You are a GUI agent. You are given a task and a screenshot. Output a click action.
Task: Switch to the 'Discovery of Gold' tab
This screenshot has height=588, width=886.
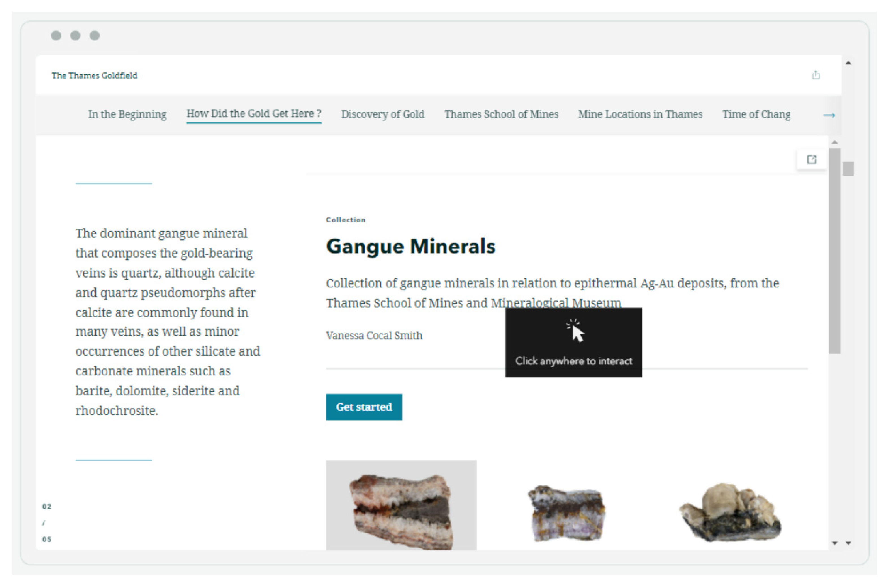coord(383,114)
